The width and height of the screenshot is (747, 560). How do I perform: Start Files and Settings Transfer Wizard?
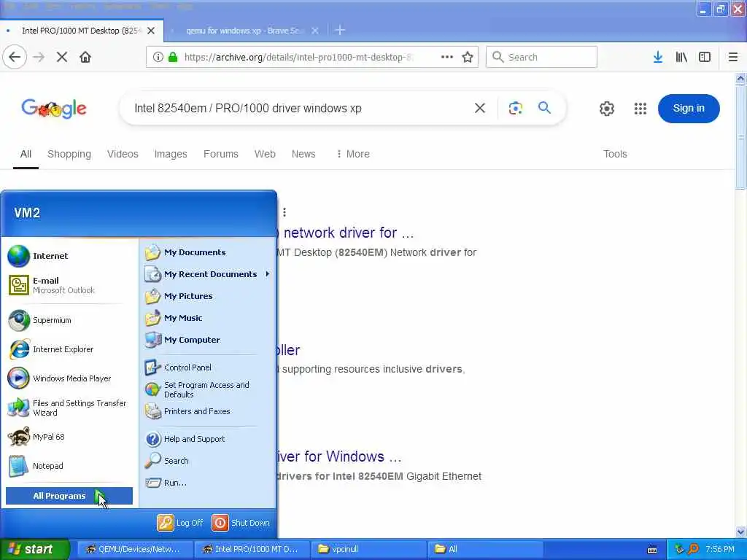click(69, 408)
